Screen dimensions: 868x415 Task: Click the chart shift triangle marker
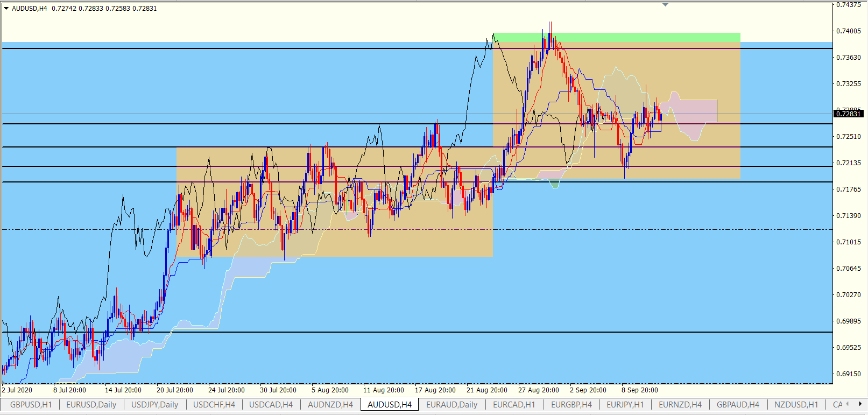(665, 5)
